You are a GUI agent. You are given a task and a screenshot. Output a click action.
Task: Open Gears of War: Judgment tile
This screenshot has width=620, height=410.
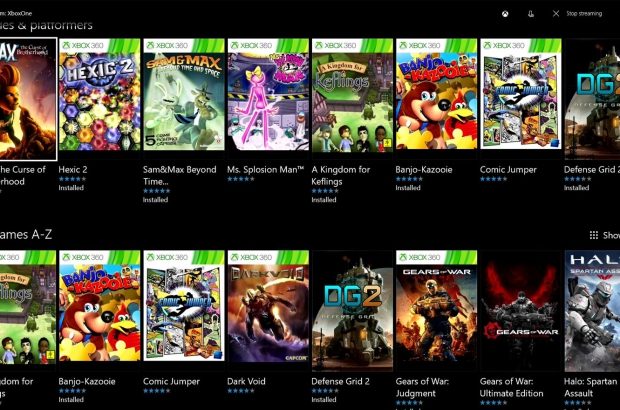pos(436,311)
